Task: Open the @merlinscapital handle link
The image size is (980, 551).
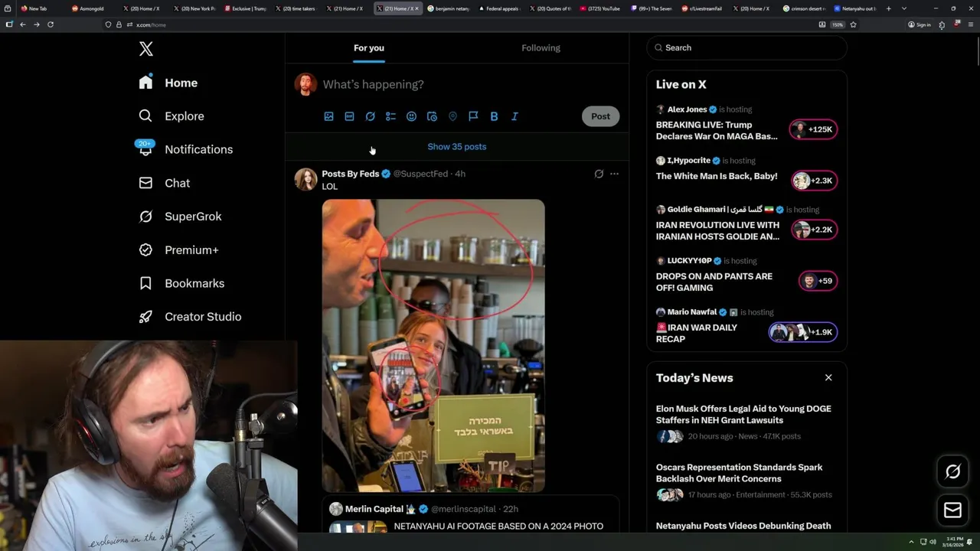Action: click(x=463, y=509)
